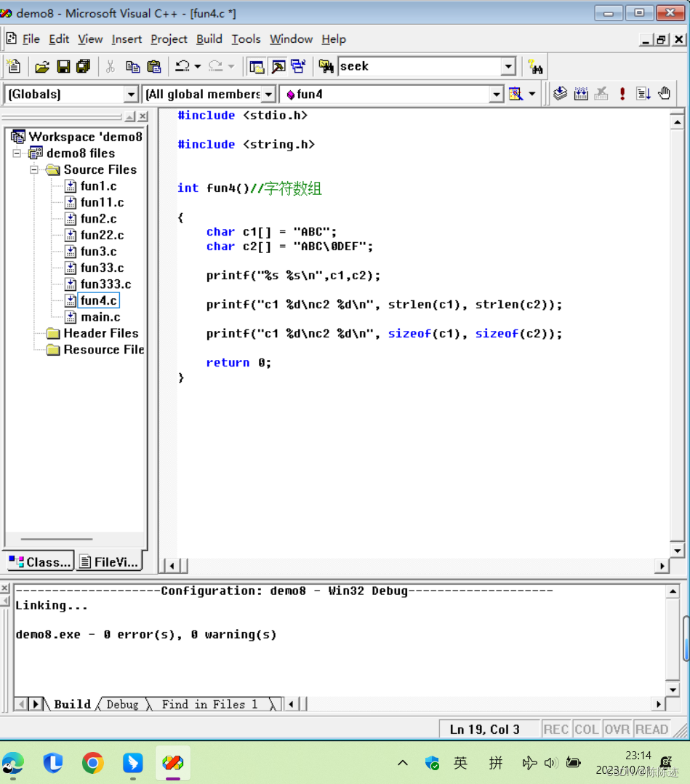This screenshot has height=784, width=690.
Task: Click the volume speaker tray icon
Action: pos(551,762)
